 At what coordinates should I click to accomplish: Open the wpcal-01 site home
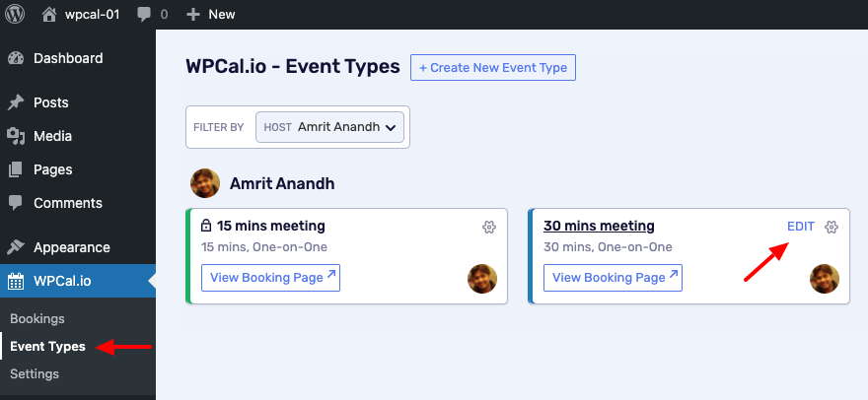(81, 15)
